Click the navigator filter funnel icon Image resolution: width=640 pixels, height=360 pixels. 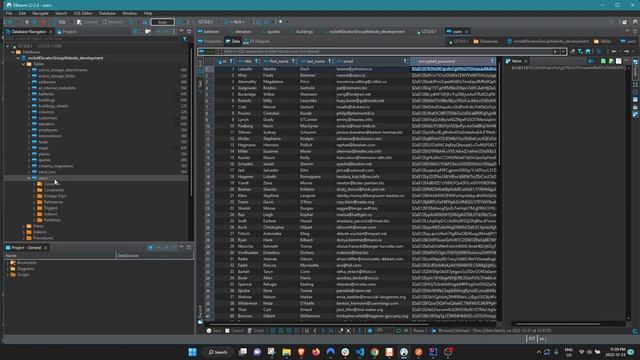click(x=185, y=39)
